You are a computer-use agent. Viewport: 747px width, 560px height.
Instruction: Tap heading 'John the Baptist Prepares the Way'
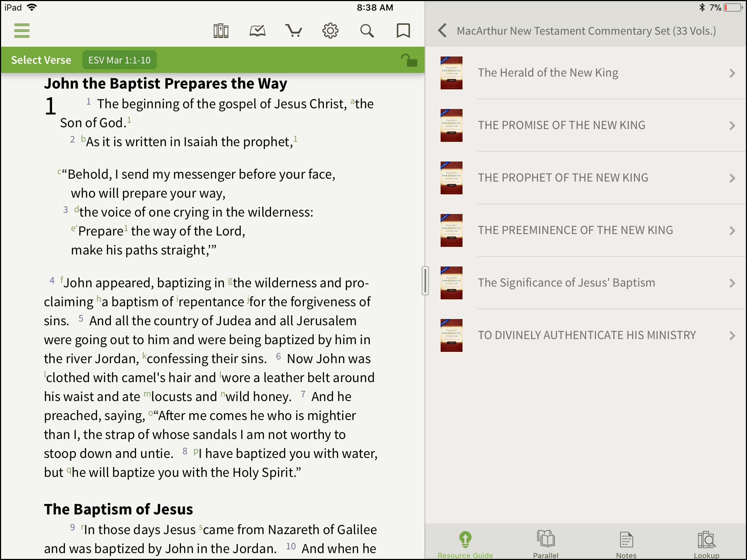(x=166, y=84)
